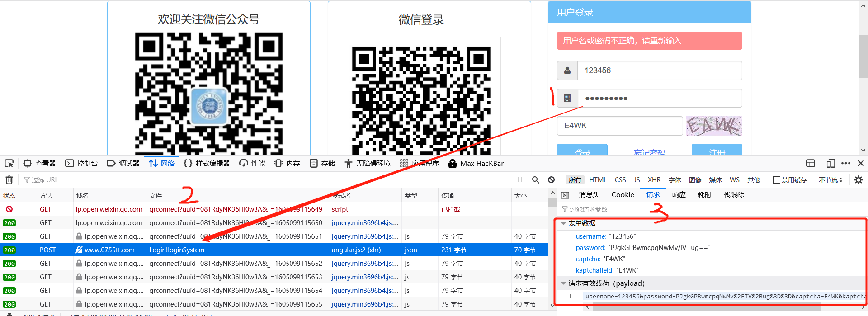Switch to the Cookie tab

[623, 195]
